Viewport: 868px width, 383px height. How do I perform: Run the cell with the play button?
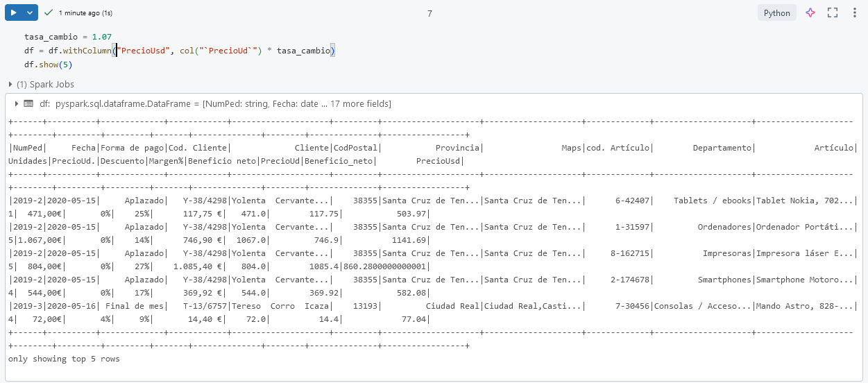point(13,12)
